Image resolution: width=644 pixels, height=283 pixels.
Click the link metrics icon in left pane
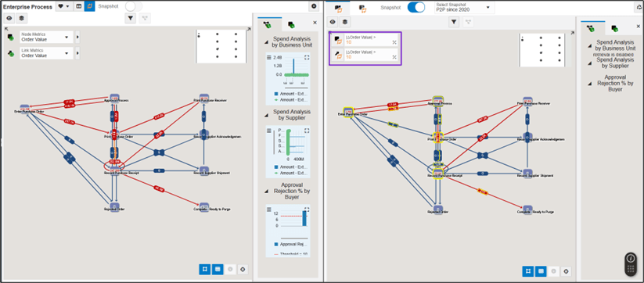coord(10,53)
